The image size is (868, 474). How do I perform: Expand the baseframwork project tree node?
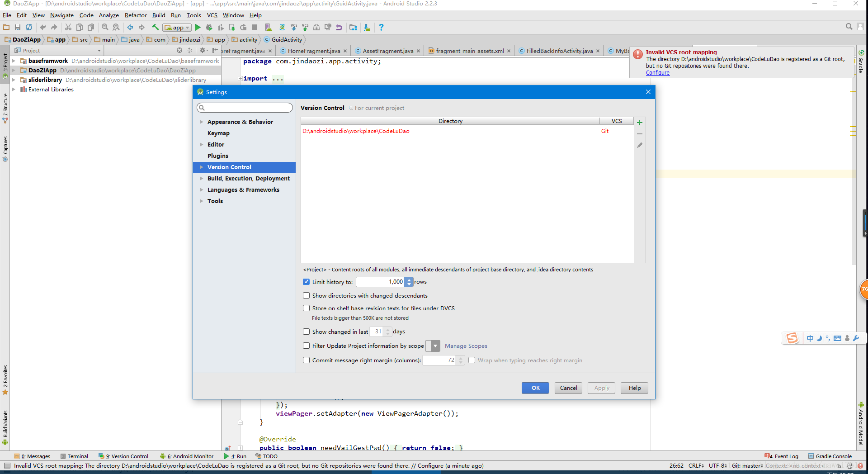coord(14,61)
